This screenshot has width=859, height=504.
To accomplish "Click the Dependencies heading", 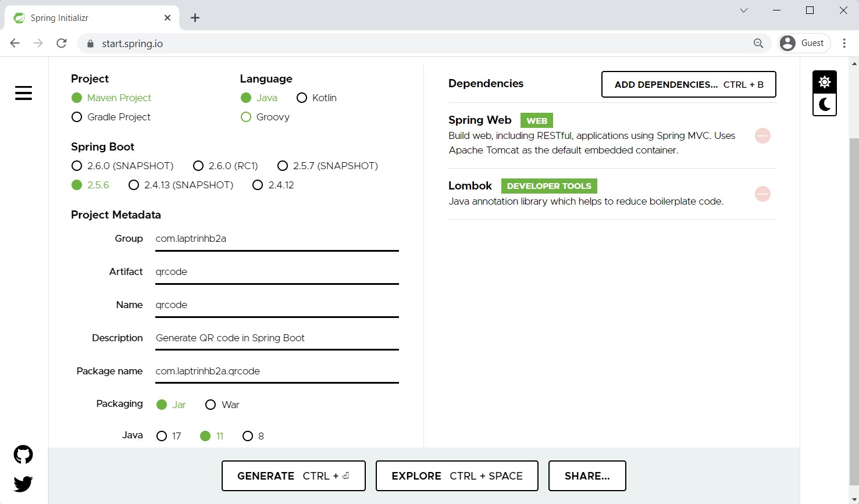I will [x=486, y=83].
